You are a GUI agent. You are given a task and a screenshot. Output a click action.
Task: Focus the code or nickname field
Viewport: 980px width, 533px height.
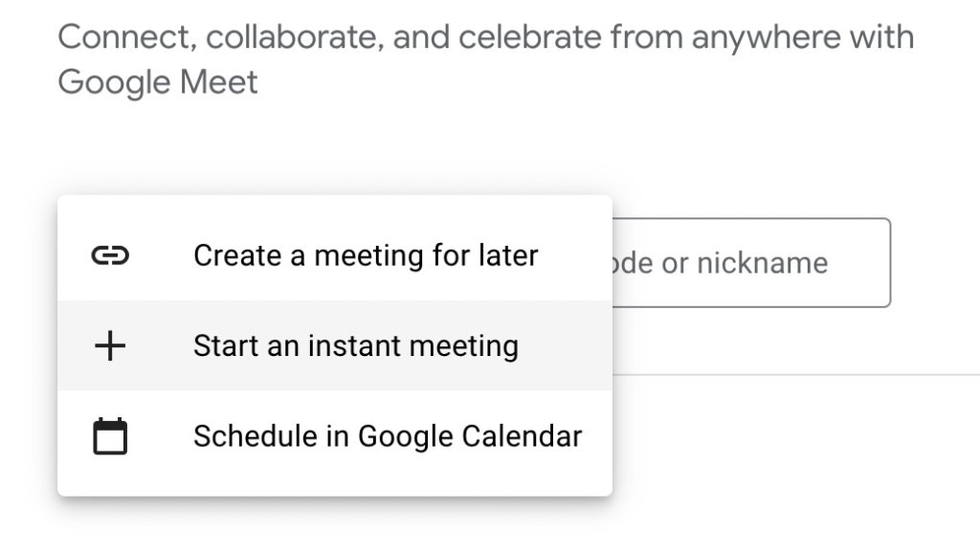751,262
